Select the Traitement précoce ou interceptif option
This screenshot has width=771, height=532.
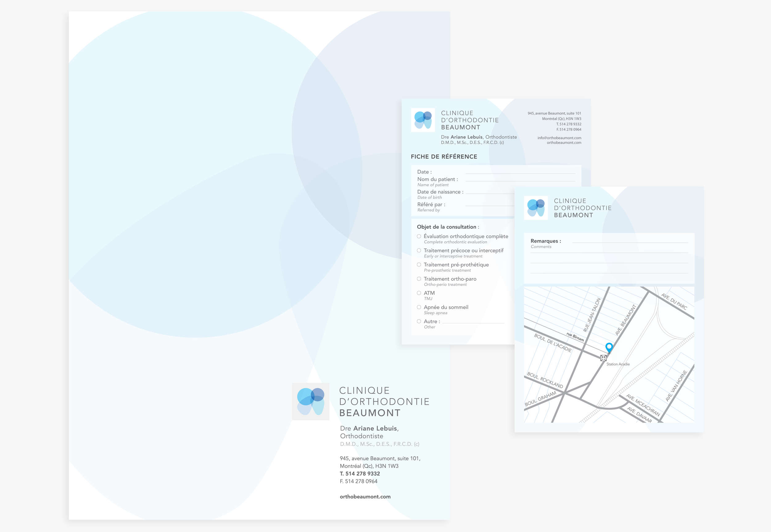click(419, 251)
